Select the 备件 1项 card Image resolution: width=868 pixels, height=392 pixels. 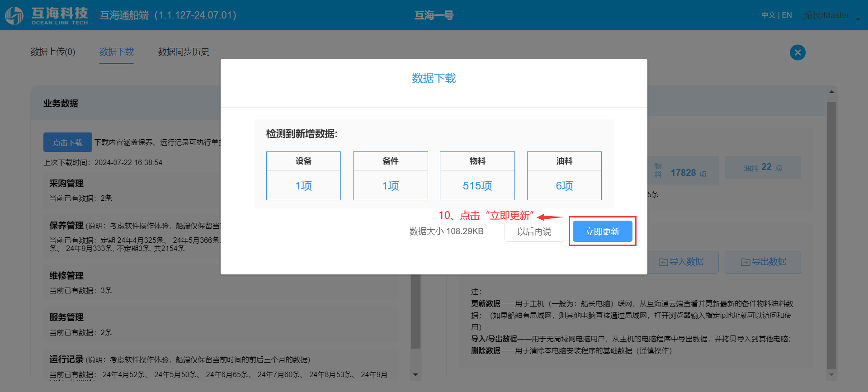(x=391, y=176)
